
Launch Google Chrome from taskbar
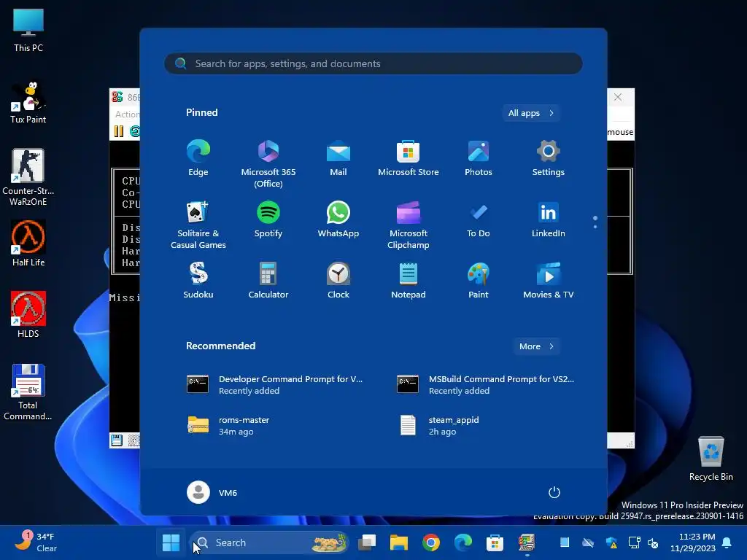tap(430, 542)
